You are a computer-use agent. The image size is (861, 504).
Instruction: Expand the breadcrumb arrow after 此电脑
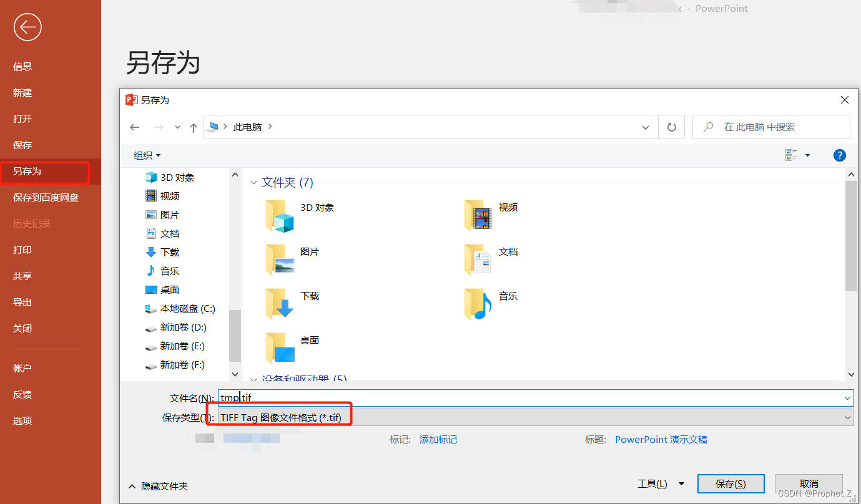[270, 127]
